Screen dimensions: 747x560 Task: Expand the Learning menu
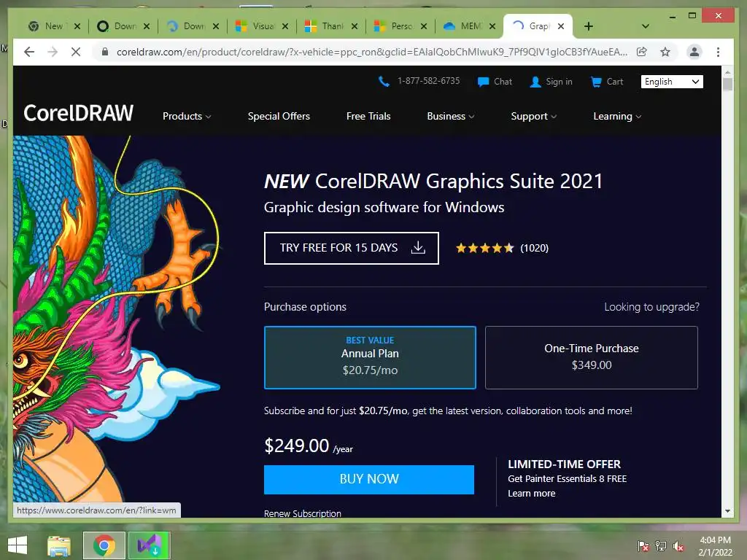click(617, 116)
